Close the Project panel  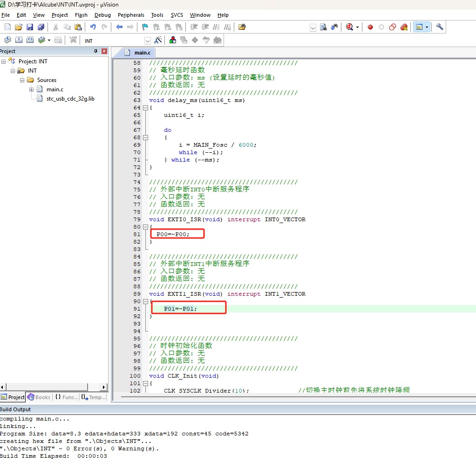(104, 51)
